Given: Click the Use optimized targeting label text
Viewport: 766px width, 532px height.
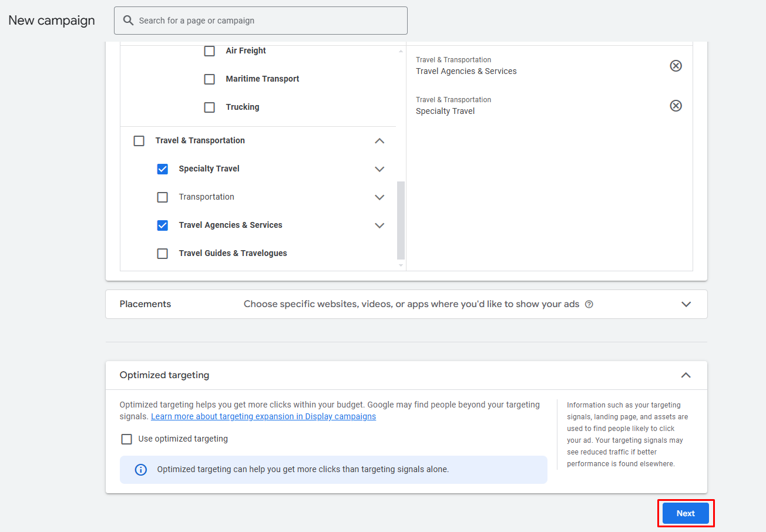Looking at the screenshot, I should point(183,439).
